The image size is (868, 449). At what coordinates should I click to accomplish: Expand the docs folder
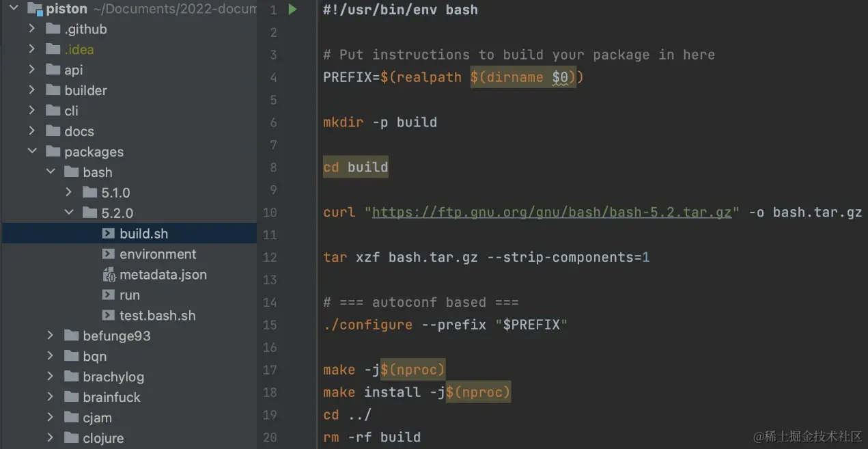coord(31,131)
